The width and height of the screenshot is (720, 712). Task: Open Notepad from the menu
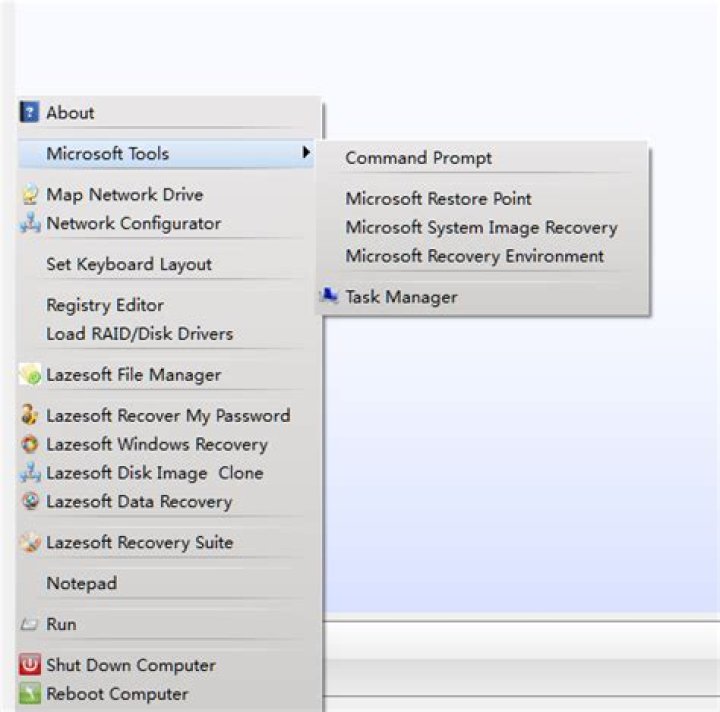[169, 583]
